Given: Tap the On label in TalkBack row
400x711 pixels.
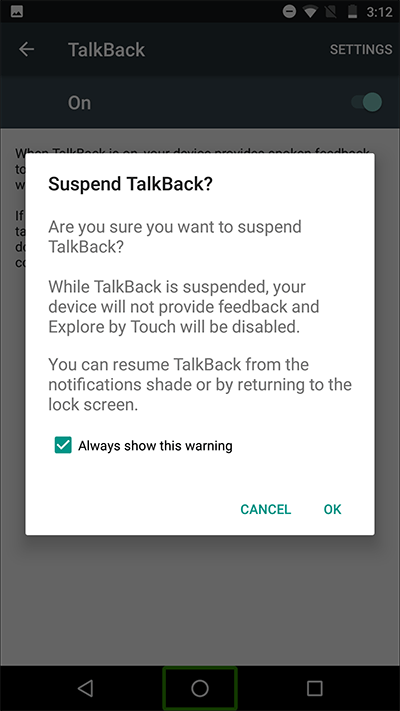Looking at the screenshot, I should [79, 103].
